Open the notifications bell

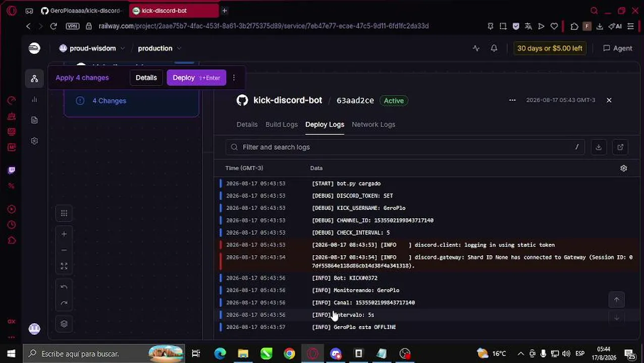(x=494, y=48)
